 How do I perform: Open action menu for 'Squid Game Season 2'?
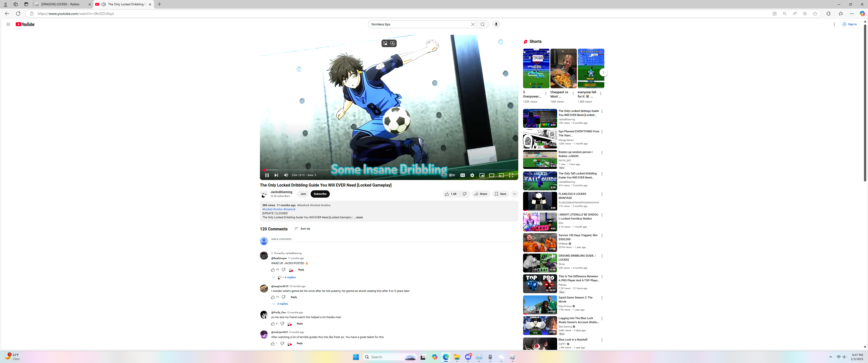(x=602, y=298)
